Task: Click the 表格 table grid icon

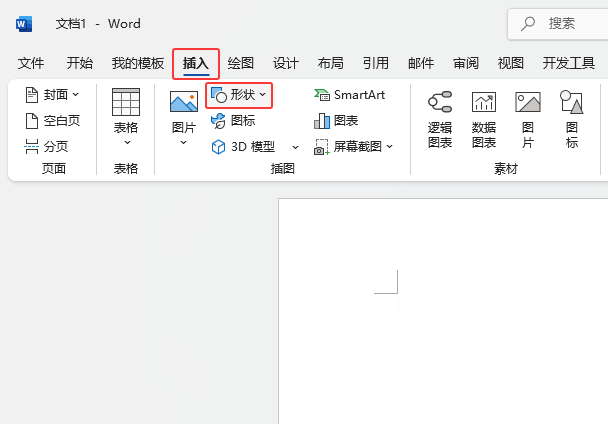Action: pos(126,102)
